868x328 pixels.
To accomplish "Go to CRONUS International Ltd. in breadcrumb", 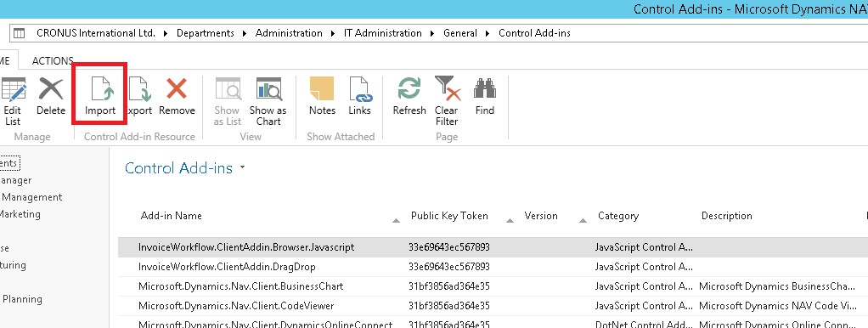I will pyautogui.click(x=96, y=33).
